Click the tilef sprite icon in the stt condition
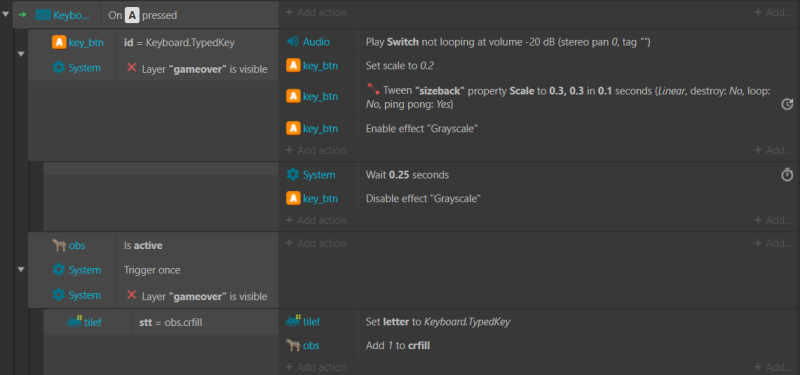This screenshot has height=375, width=800. (x=74, y=322)
